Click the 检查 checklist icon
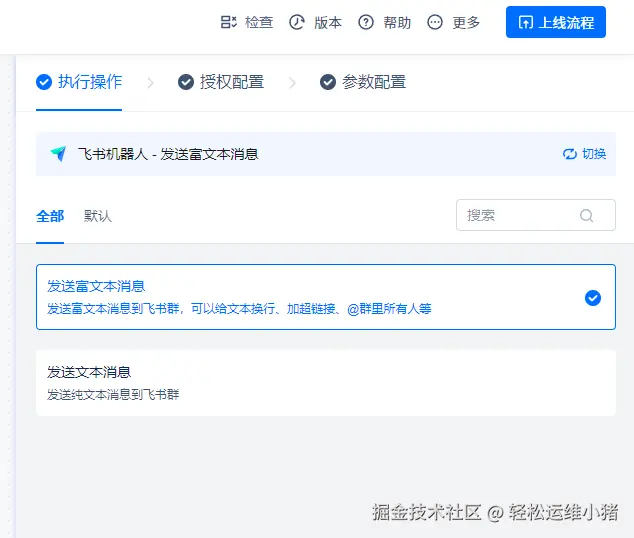The width and height of the screenshot is (634, 538). click(x=228, y=22)
